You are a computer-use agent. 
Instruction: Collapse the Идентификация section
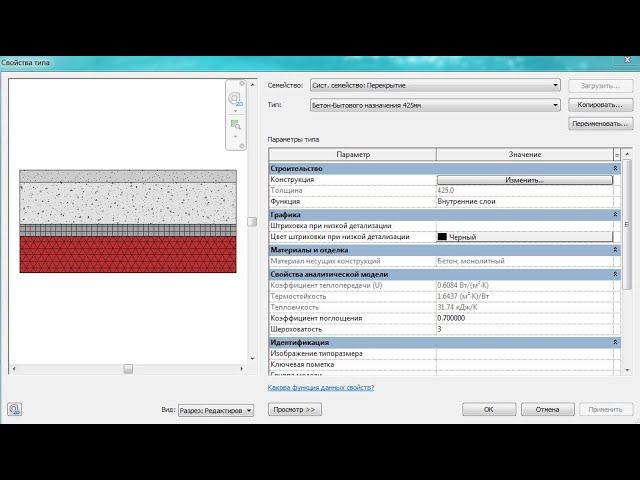point(615,342)
